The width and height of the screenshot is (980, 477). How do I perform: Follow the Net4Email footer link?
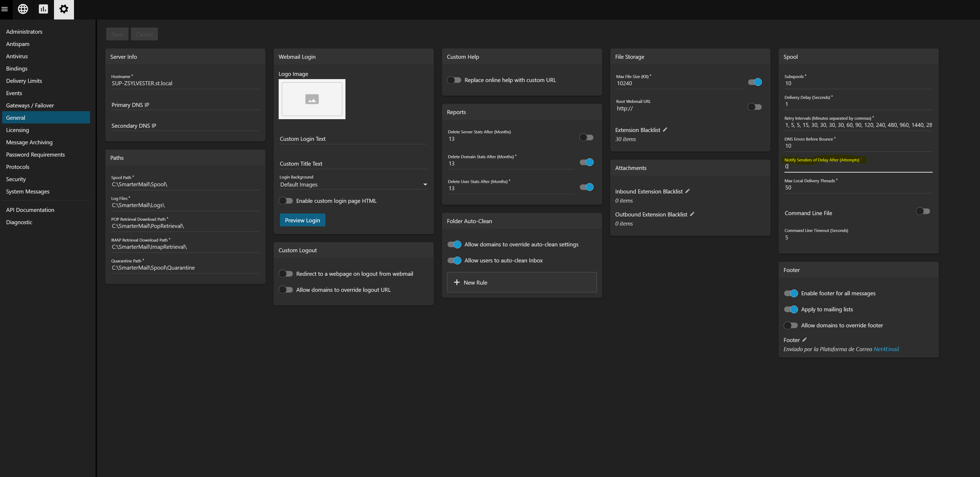click(886, 349)
